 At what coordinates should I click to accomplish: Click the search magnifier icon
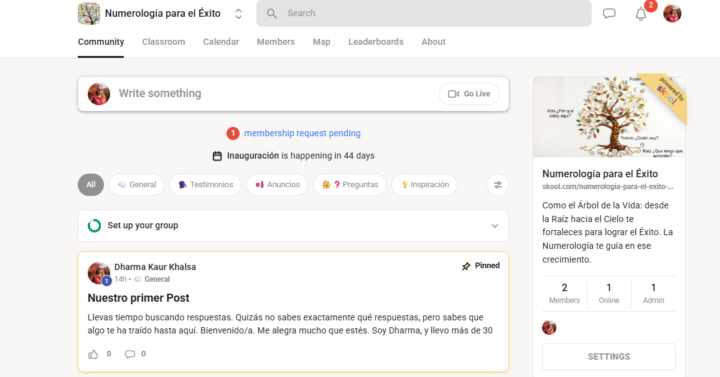[271, 13]
